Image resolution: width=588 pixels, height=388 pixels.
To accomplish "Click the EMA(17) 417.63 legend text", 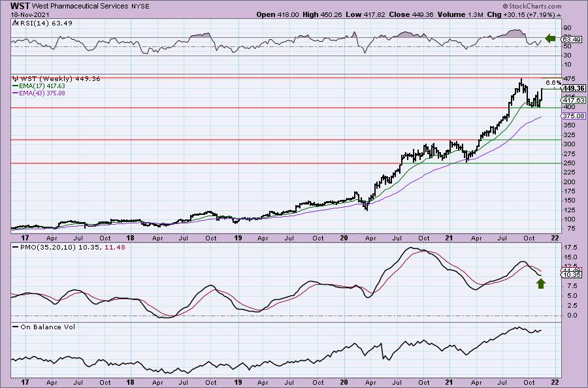I will click(42, 86).
